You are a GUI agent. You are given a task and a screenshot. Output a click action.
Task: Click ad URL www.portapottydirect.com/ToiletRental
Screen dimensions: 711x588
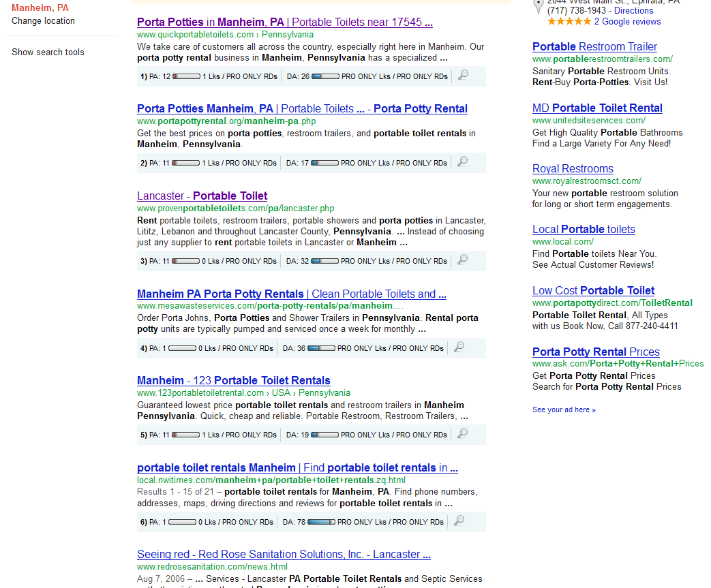click(x=612, y=303)
